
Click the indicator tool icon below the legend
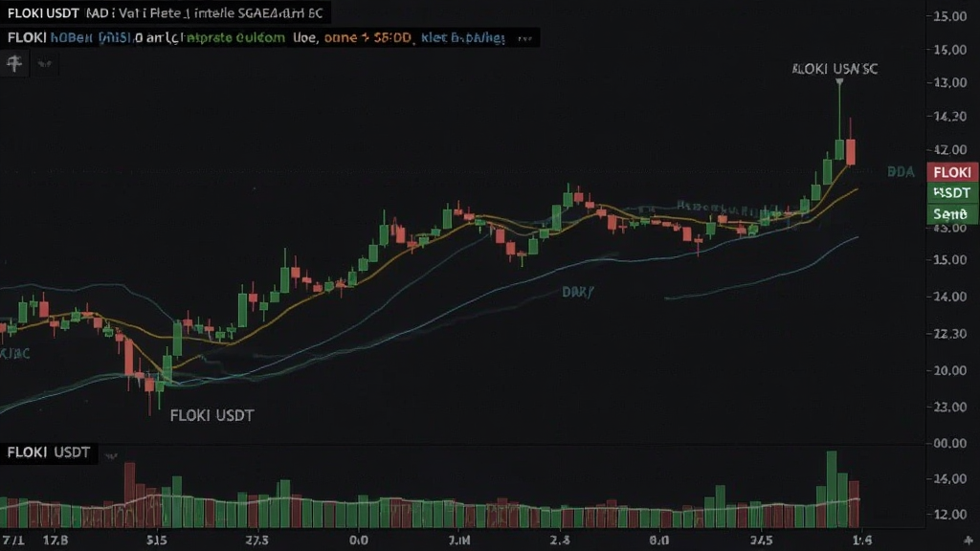(14, 63)
